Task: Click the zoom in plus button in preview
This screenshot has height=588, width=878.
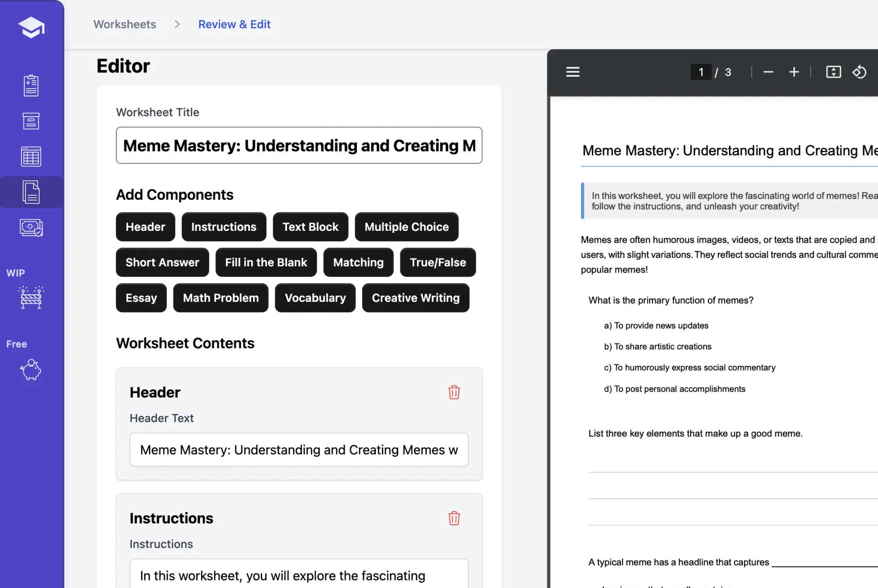Action: (x=794, y=72)
